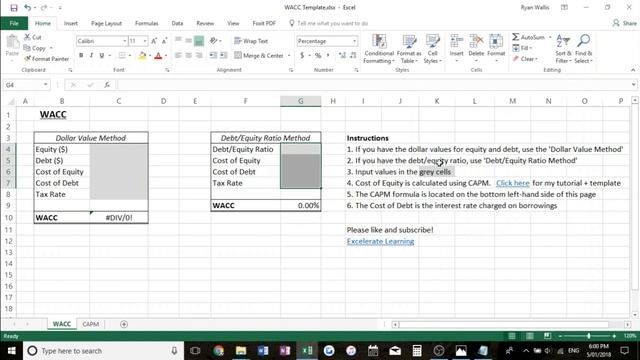Image resolution: width=640 pixels, height=360 pixels.
Task: Click the orientation angle text icon
Action: 213,41
